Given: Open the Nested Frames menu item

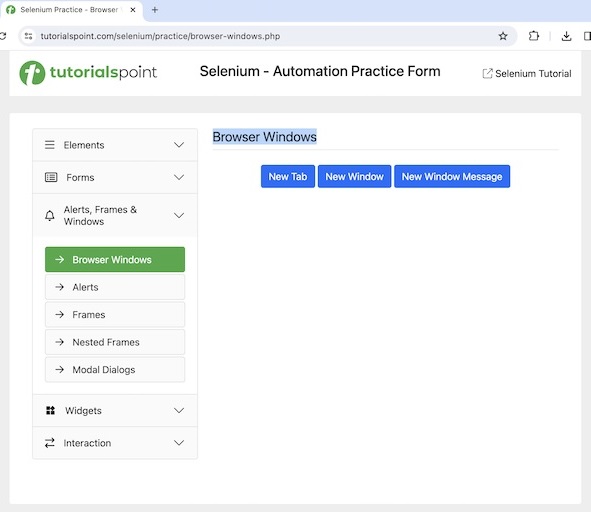Looking at the screenshot, I should coord(115,342).
